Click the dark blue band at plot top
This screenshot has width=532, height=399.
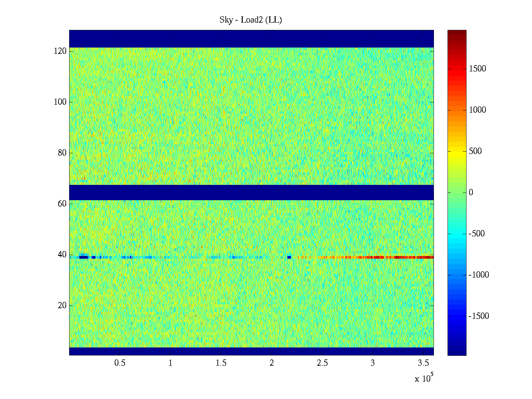(x=251, y=39)
